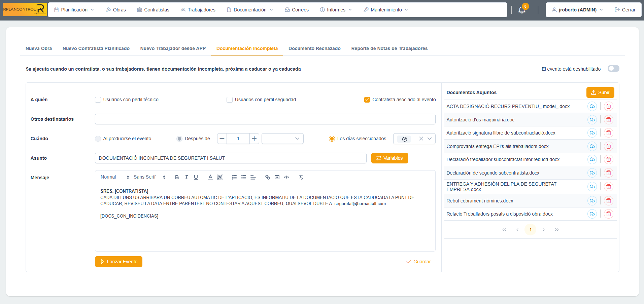Viewport: 644px width, 304px height.
Task: Insert image via editor image icon
Action: coord(277,177)
